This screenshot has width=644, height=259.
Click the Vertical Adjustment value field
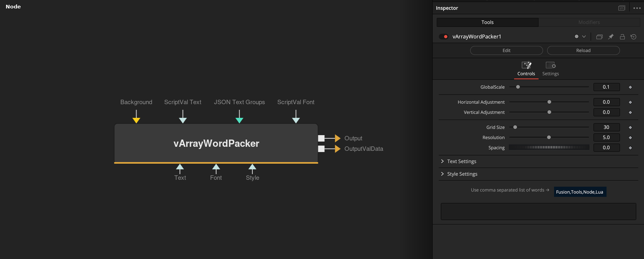click(x=607, y=112)
